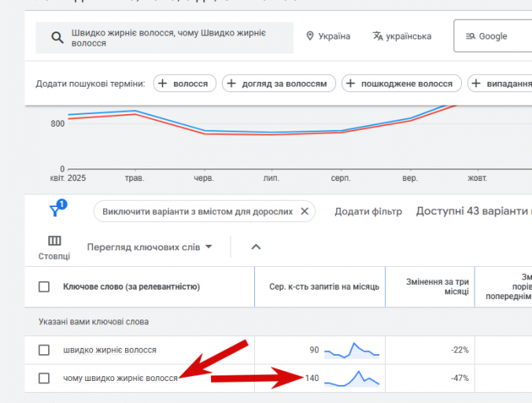Click trend sparkline in the 140 row

352,379
